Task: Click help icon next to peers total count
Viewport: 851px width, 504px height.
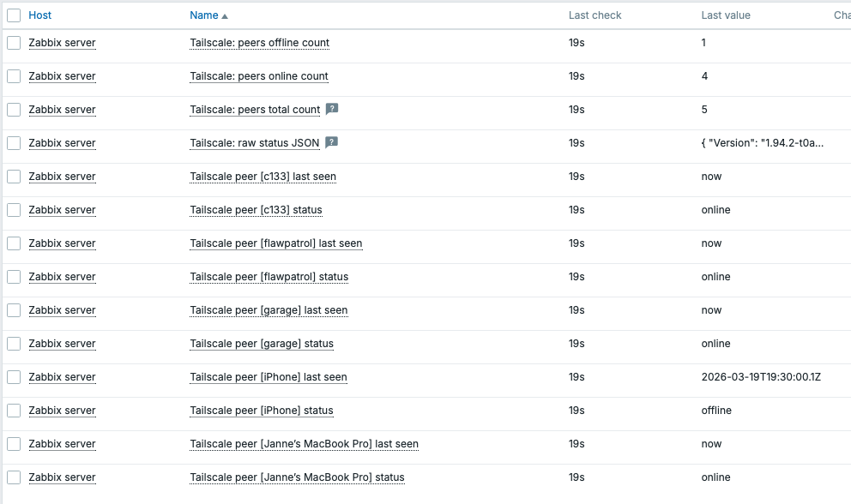Action: (332, 110)
